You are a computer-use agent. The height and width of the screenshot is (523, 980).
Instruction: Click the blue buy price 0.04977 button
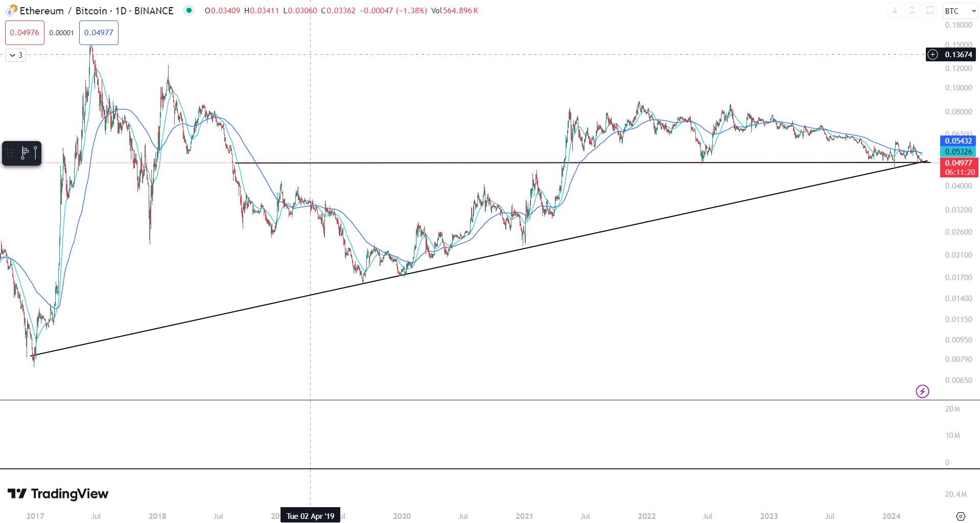[x=99, y=33]
